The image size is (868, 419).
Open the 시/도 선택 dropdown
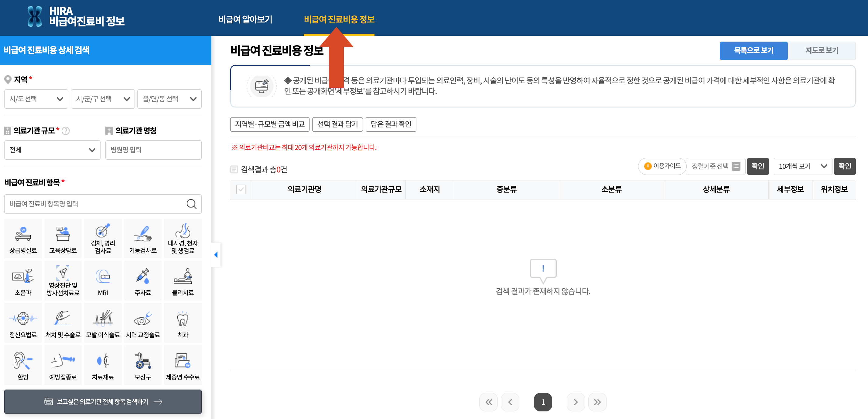point(36,99)
